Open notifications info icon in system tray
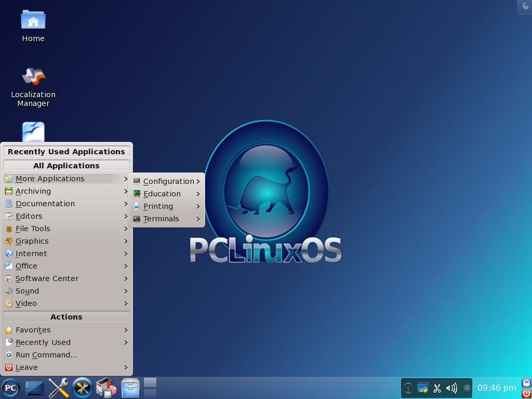 coord(408,388)
